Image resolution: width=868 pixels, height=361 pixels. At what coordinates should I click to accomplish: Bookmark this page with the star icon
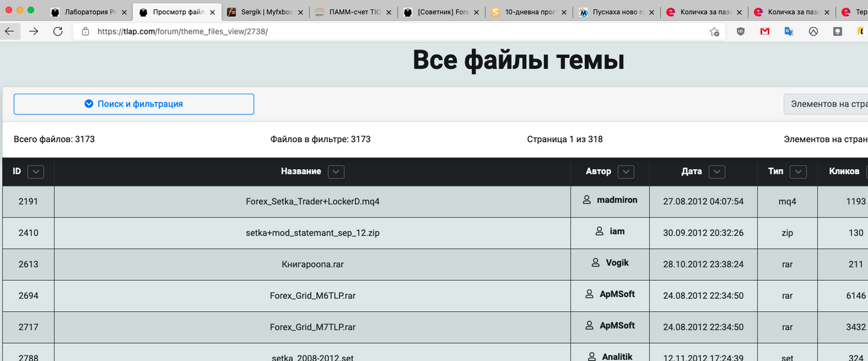(715, 32)
